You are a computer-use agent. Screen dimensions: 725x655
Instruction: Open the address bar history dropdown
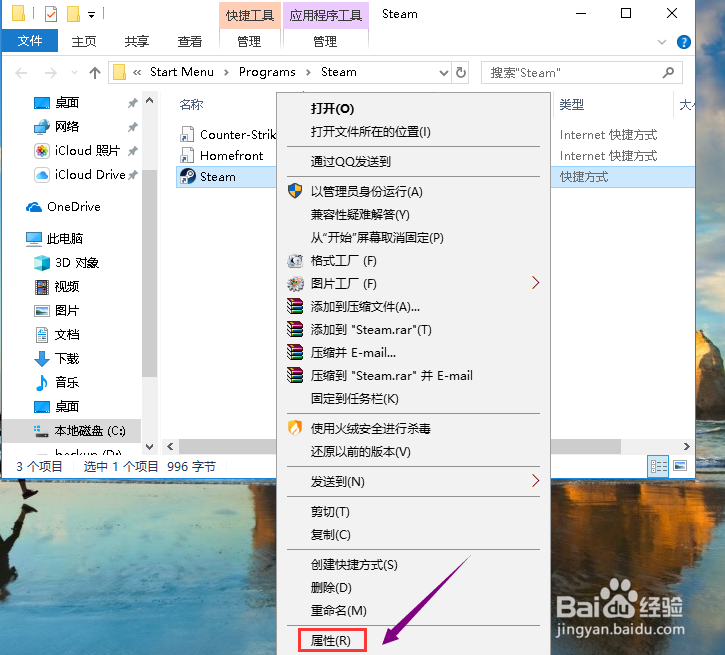443,73
